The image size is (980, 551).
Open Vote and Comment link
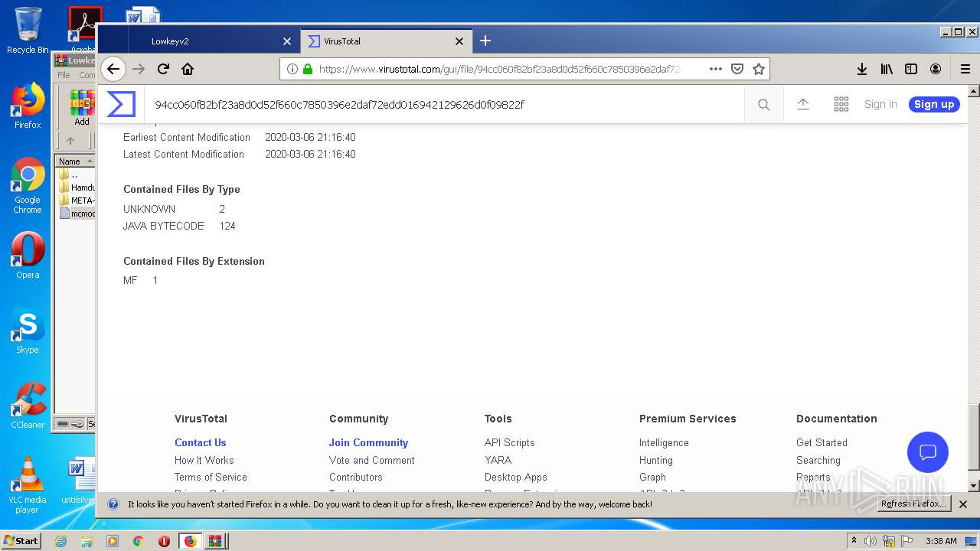tap(372, 460)
